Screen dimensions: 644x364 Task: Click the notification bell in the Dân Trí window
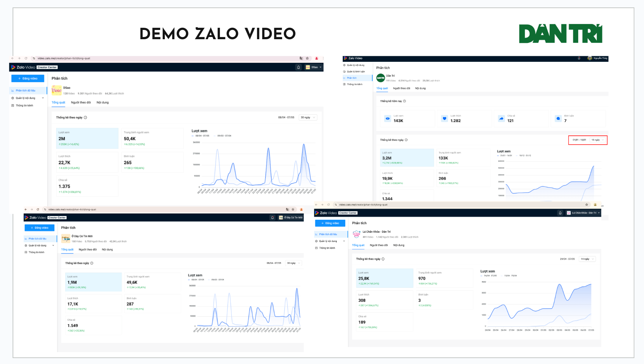(579, 58)
